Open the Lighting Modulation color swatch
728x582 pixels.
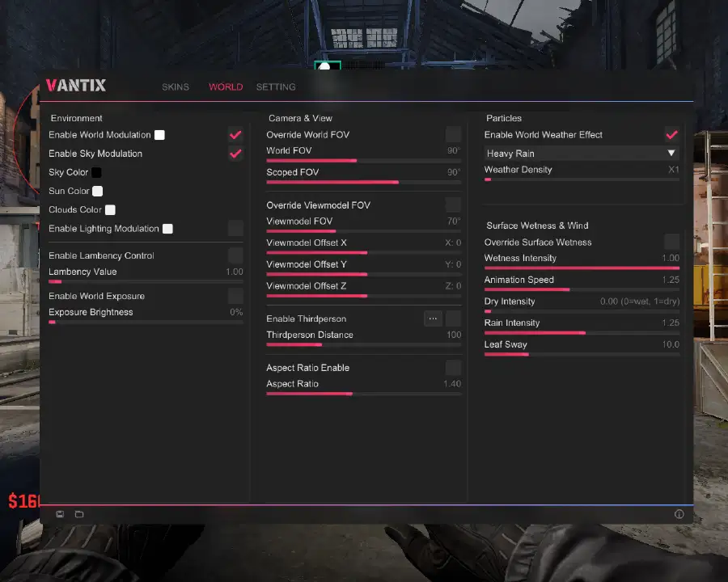coord(167,229)
